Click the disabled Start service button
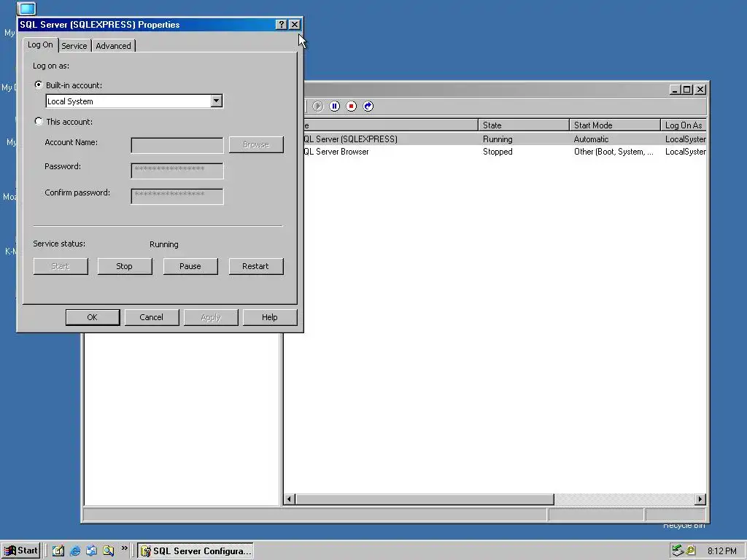Viewport: 747px width, 560px height. tap(61, 266)
